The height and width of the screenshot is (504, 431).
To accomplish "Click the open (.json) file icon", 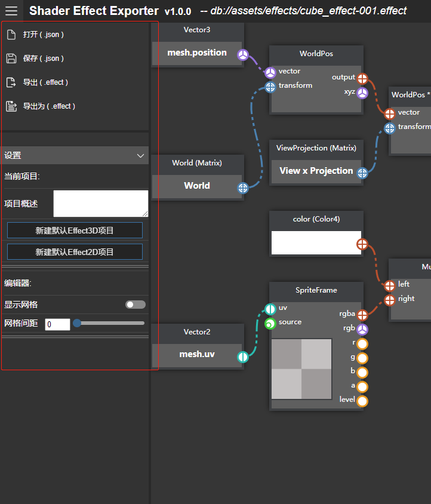I will [x=11, y=35].
